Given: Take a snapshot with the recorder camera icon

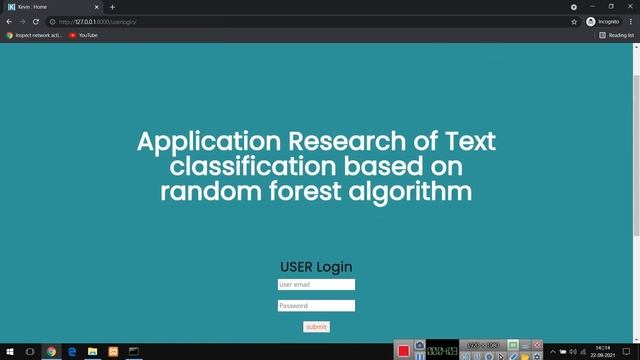Looking at the screenshot, I should [420, 345].
